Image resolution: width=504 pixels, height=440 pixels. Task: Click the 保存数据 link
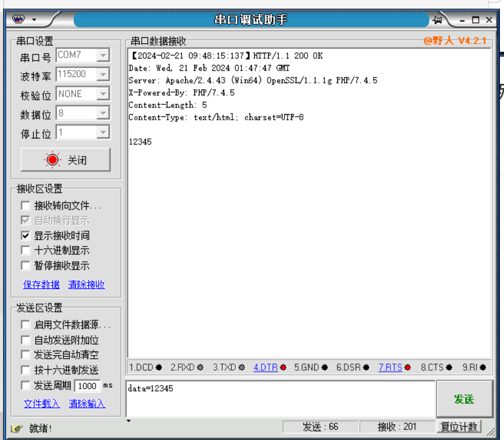tap(41, 284)
